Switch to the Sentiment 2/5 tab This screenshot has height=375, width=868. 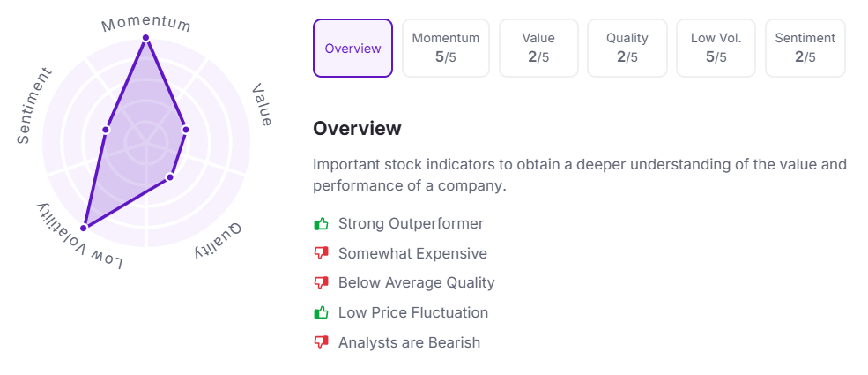click(805, 49)
